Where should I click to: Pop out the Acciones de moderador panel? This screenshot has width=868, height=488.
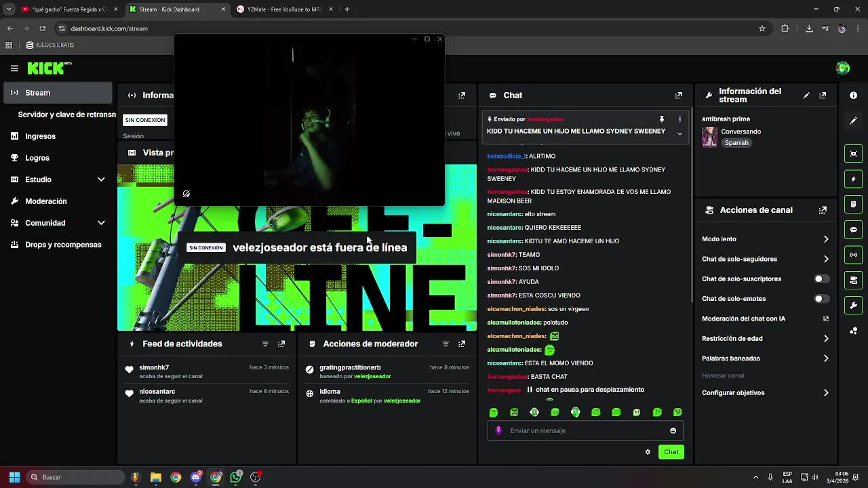click(462, 344)
